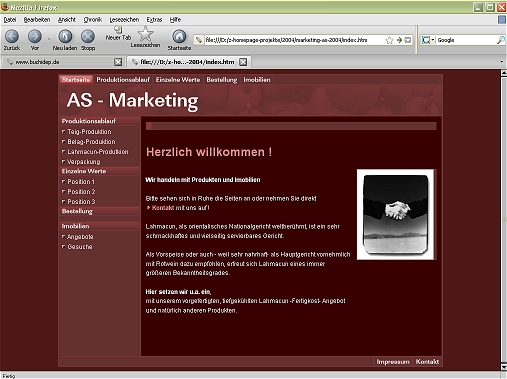Screen dimensions: 507x379
Task: Click the Imobilien sidebar heading
Action: click(x=75, y=226)
